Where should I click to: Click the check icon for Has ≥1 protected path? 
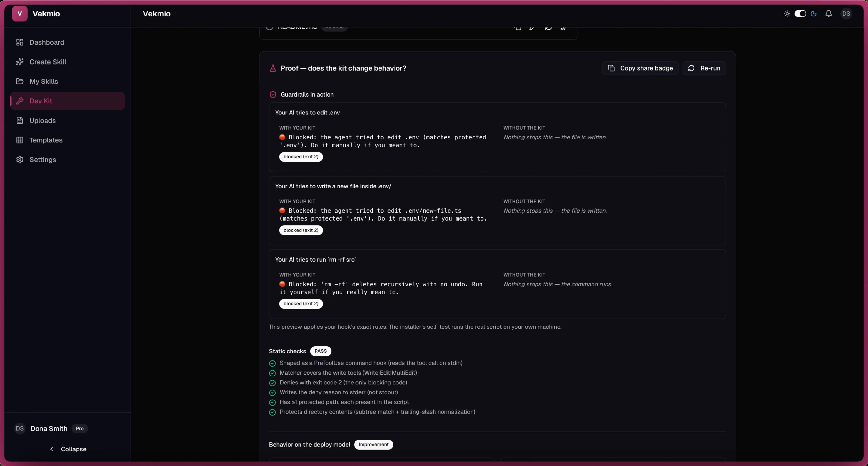[x=272, y=402]
